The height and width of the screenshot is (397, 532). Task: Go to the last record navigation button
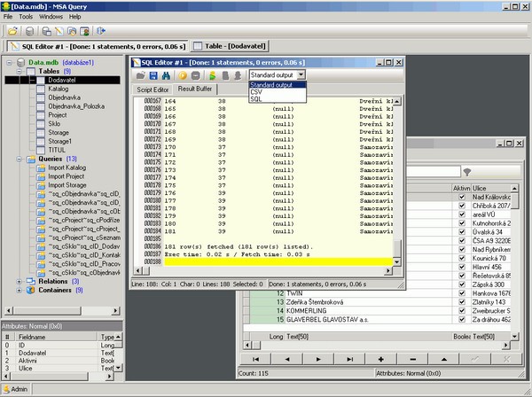point(349,360)
